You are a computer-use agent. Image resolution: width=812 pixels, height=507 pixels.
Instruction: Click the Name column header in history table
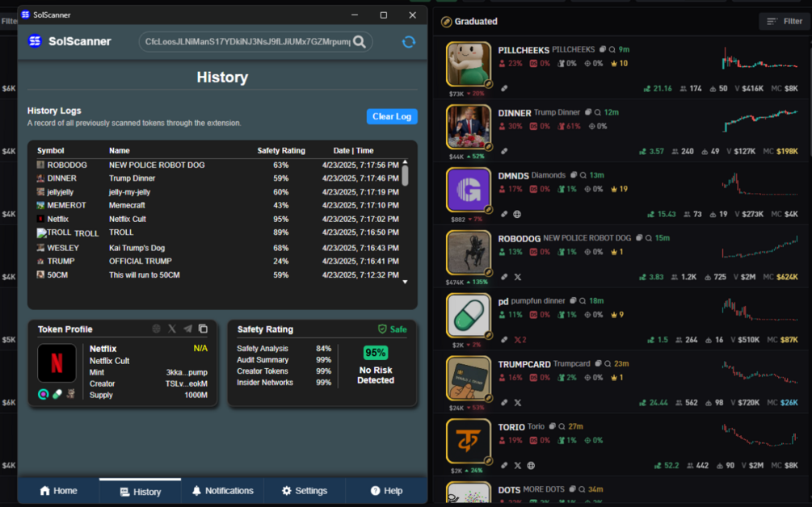119,150
